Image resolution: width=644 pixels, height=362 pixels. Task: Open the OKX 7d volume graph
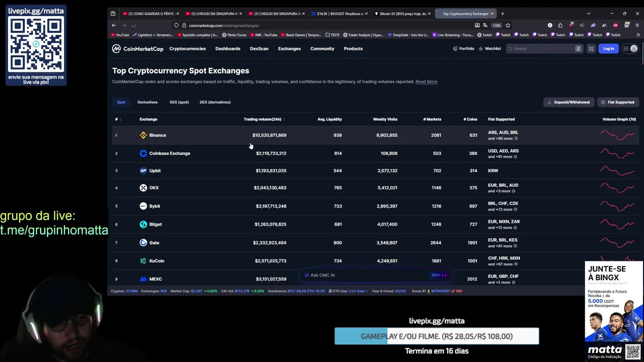tap(618, 188)
